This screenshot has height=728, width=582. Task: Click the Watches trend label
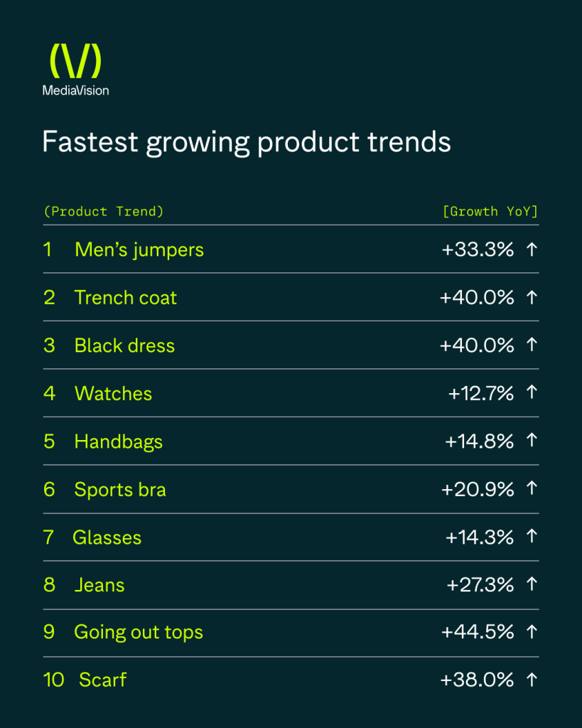[113, 394]
